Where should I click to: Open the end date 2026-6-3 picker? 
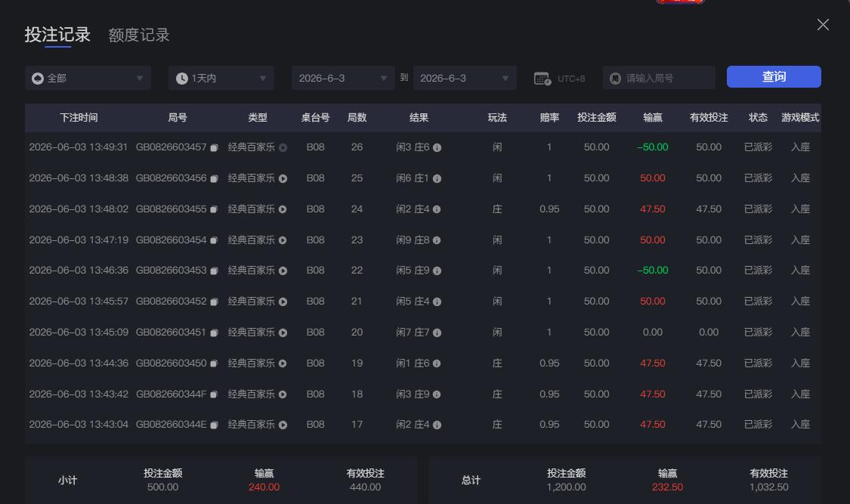tap(465, 78)
